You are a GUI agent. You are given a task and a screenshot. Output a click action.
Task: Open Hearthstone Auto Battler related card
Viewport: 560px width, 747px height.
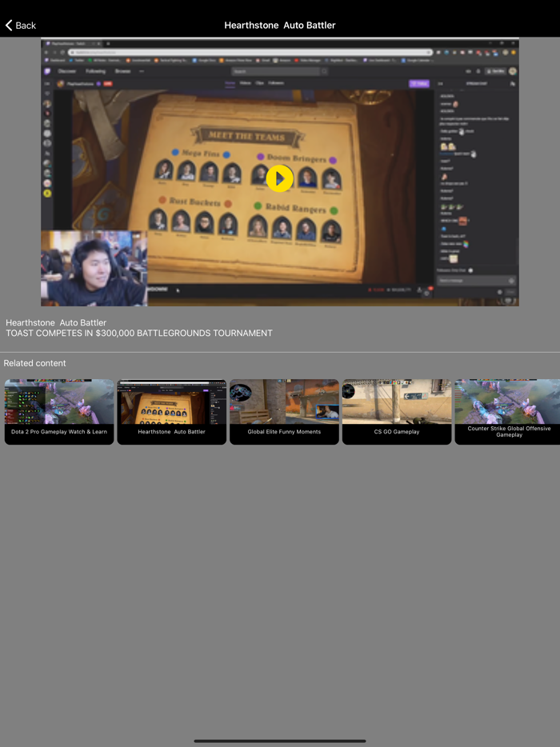171,412
